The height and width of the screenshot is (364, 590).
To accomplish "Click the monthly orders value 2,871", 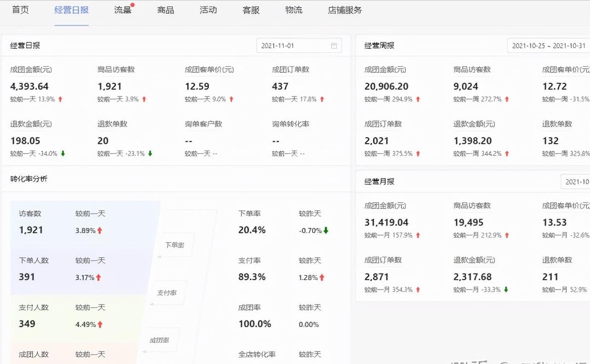I will pyautogui.click(x=376, y=277).
